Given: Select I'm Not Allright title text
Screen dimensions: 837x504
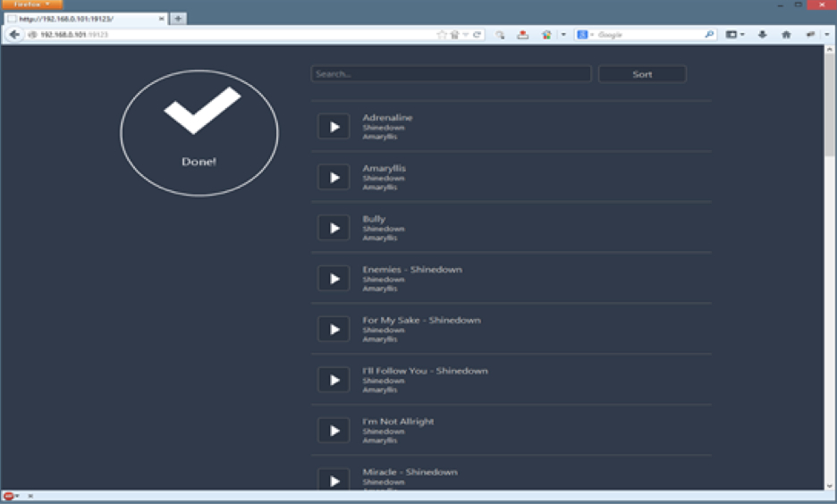Looking at the screenshot, I should 398,421.
